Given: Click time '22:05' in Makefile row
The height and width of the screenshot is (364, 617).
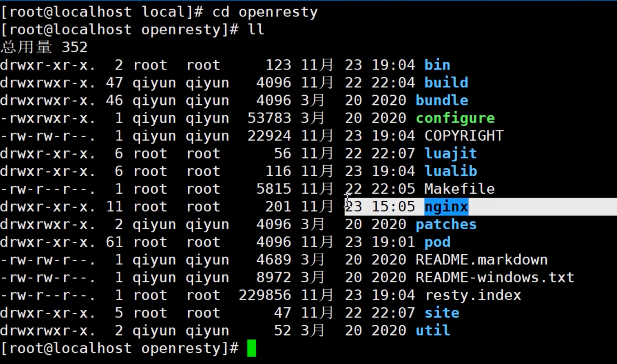Looking at the screenshot, I should 393,189.
